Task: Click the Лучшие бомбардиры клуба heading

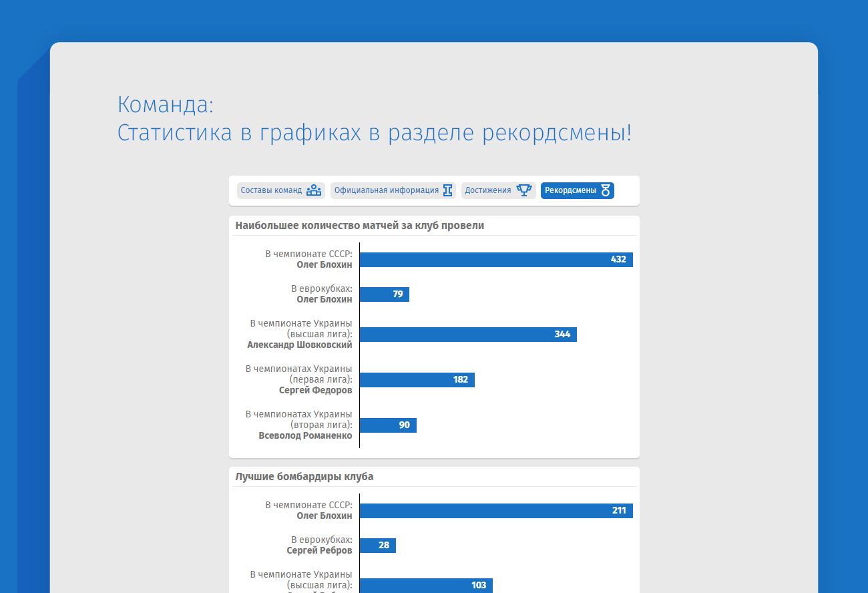Action: tap(304, 477)
